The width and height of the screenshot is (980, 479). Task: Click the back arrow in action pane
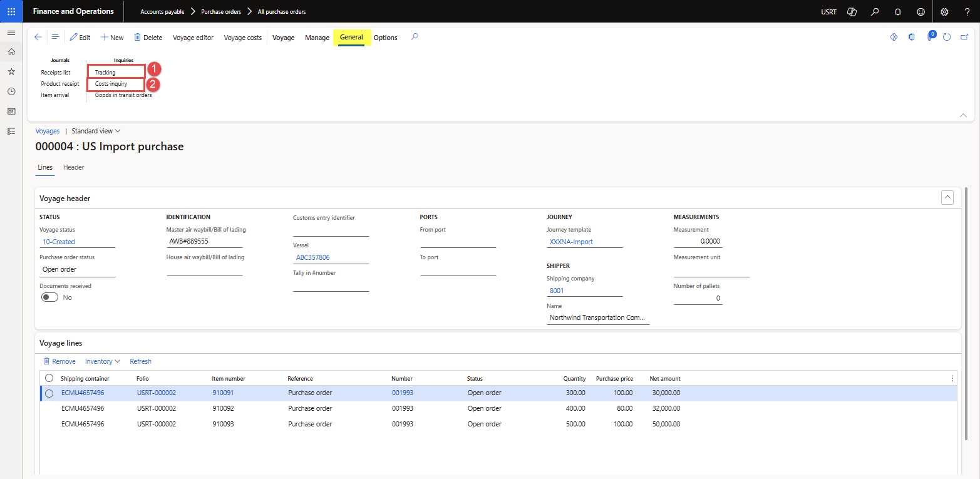click(38, 38)
